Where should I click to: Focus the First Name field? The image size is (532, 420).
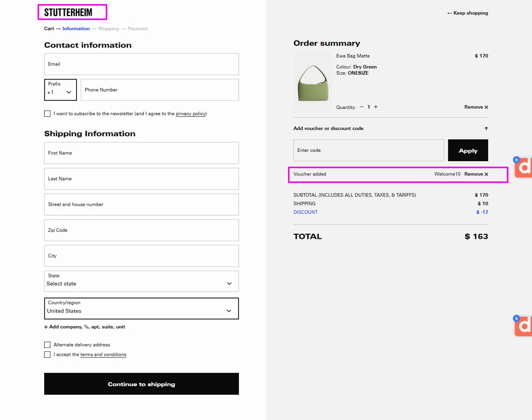pos(142,153)
